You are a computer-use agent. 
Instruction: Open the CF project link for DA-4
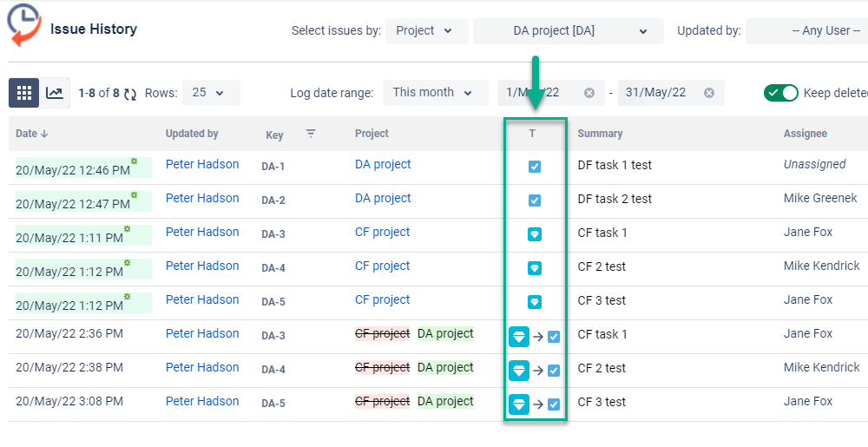[x=383, y=266]
